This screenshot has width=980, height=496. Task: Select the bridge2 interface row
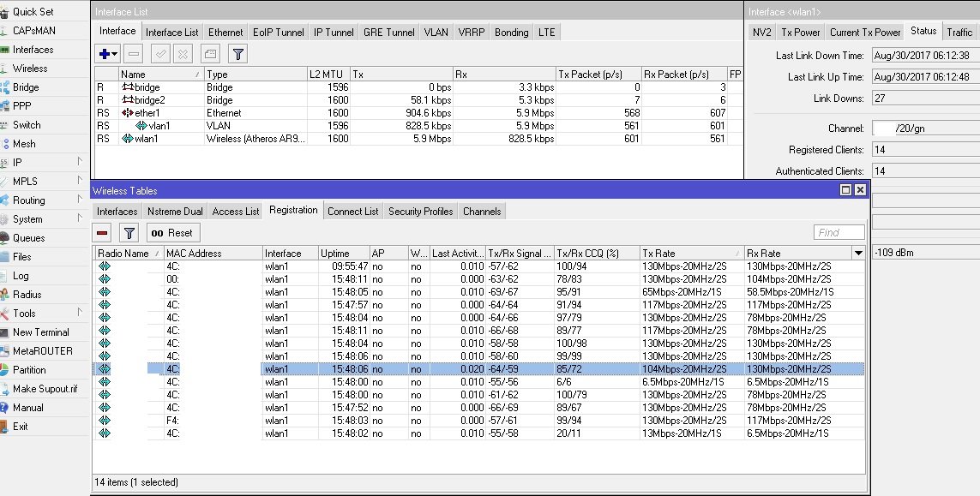click(418, 100)
